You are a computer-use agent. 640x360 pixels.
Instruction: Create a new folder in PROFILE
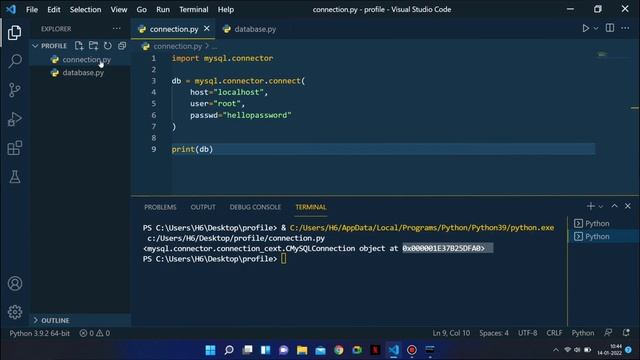click(x=93, y=46)
